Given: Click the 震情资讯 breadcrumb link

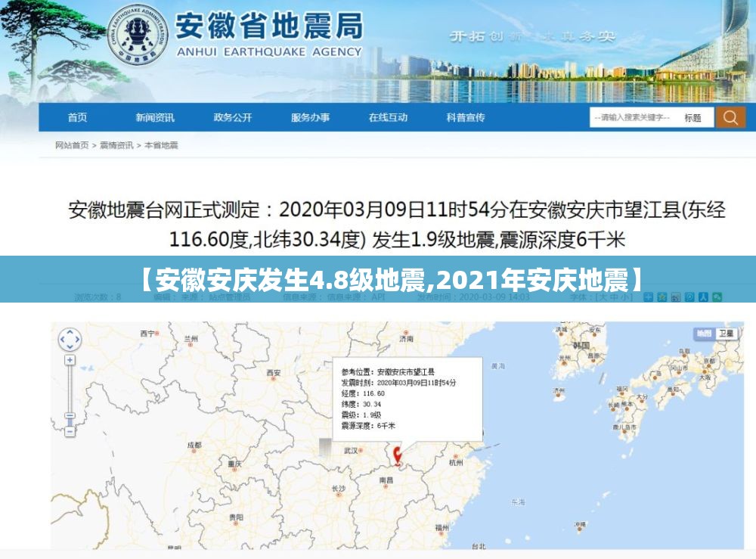Looking at the screenshot, I should click(116, 144).
